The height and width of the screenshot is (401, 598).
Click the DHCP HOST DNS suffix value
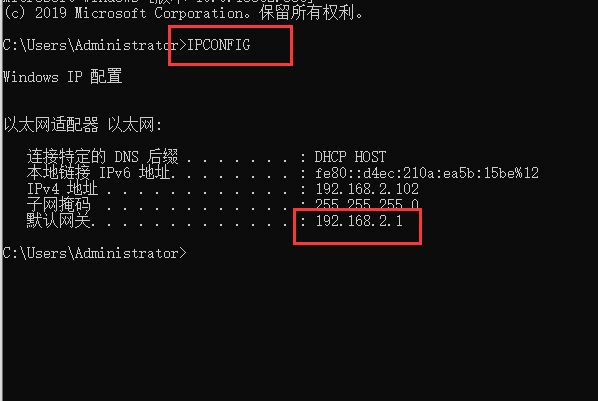[x=350, y=157]
